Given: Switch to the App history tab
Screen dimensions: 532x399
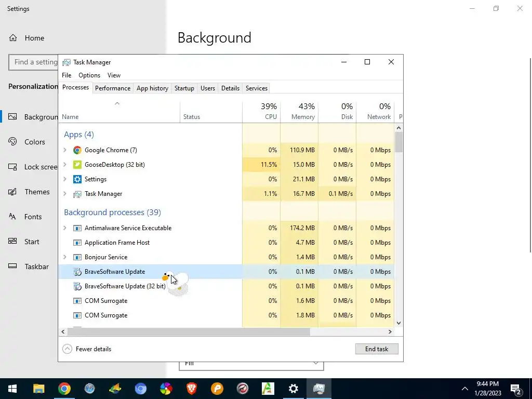Looking at the screenshot, I should pyautogui.click(x=152, y=88).
